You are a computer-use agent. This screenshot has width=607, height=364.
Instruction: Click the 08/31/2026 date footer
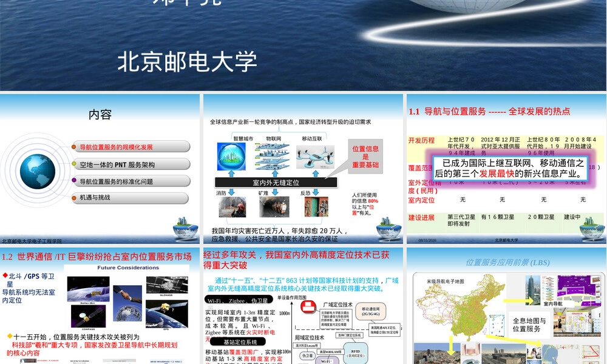coord(427,240)
